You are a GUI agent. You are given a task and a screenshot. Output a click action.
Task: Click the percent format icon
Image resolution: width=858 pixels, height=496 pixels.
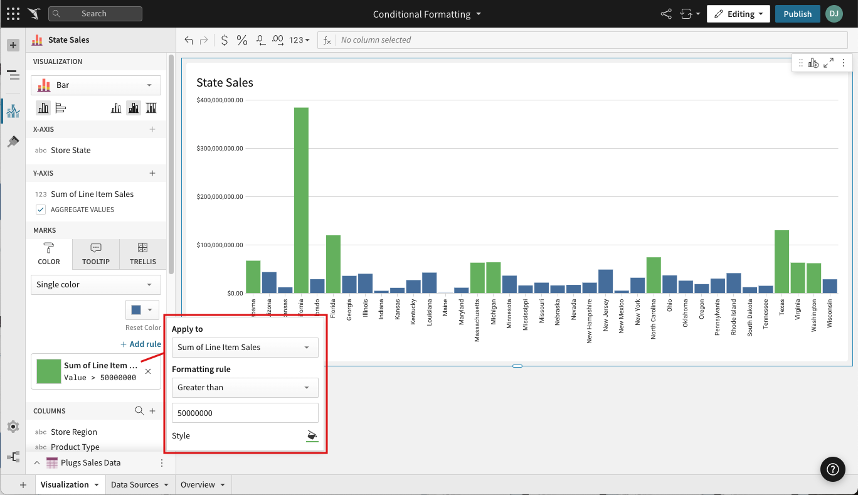[242, 40]
